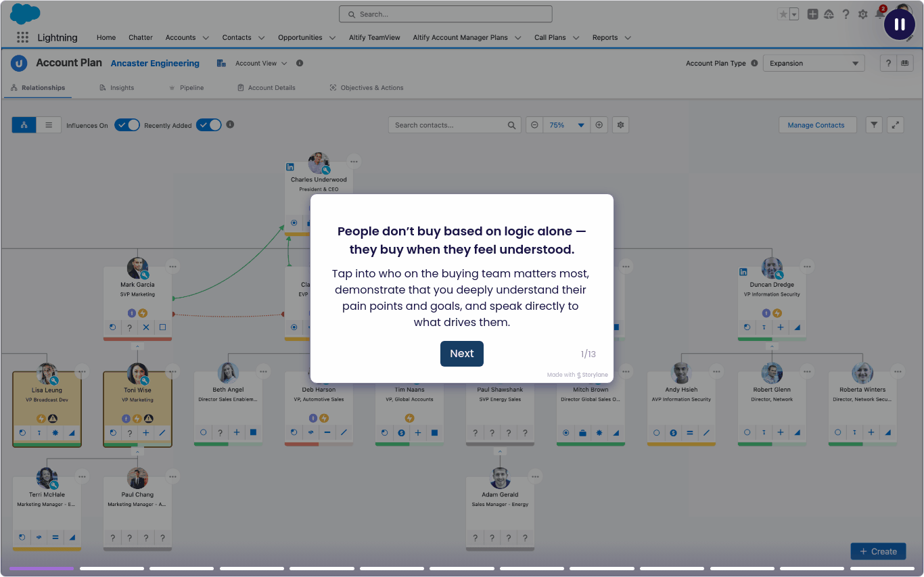
Task: Open Salesforce help question mark icon
Action: click(x=846, y=14)
